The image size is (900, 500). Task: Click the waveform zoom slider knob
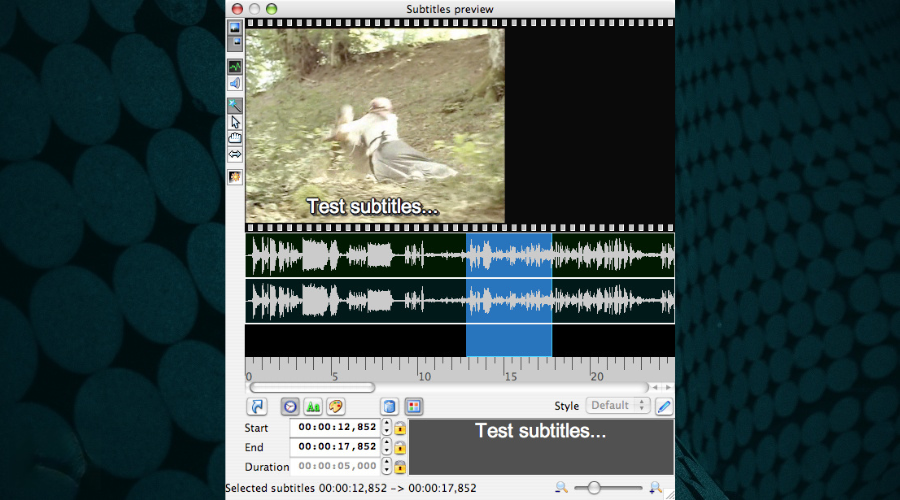click(x=594, y=488)
